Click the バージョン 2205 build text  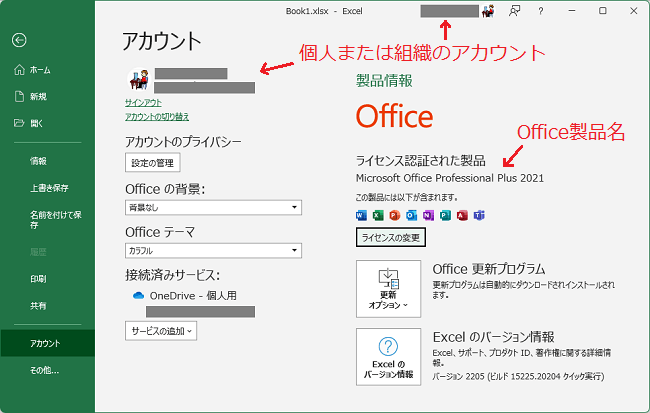tap(518, 376)
